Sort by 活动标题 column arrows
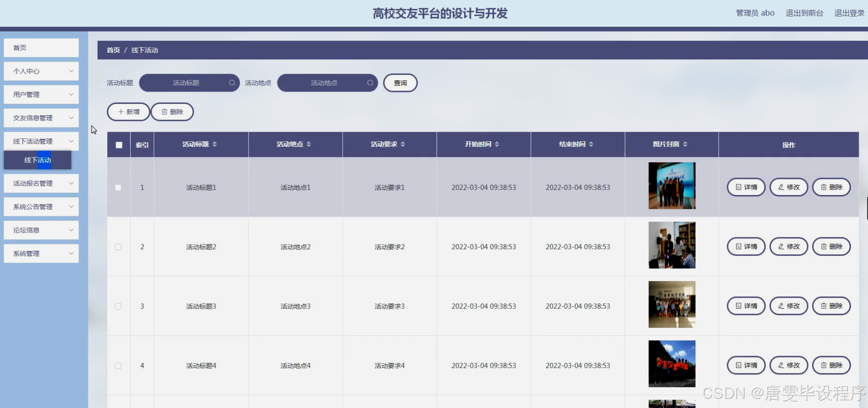The height and width of the screenshot is (408, 868). coord(215,144)
